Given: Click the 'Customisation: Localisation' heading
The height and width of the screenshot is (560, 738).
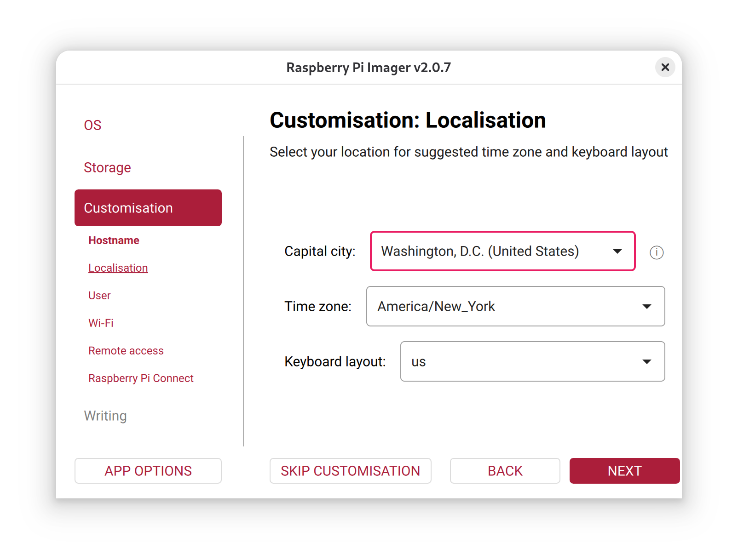Looking at the screenshot, I should 408,120.
